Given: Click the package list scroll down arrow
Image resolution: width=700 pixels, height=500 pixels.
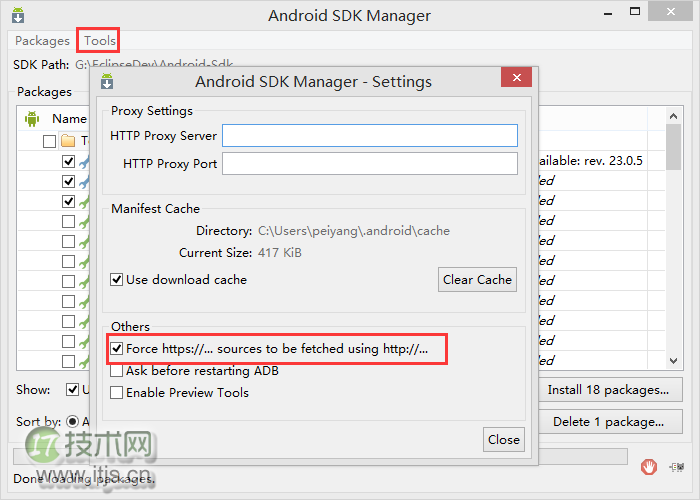Looking at the screenshot, I should point(674,361).
